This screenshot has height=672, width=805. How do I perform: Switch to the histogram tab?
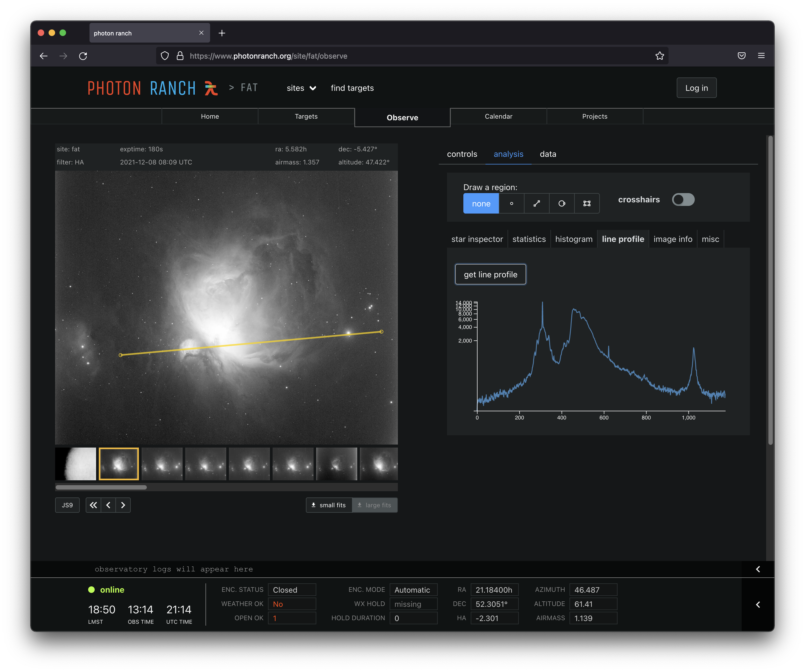tap(574, 239)
